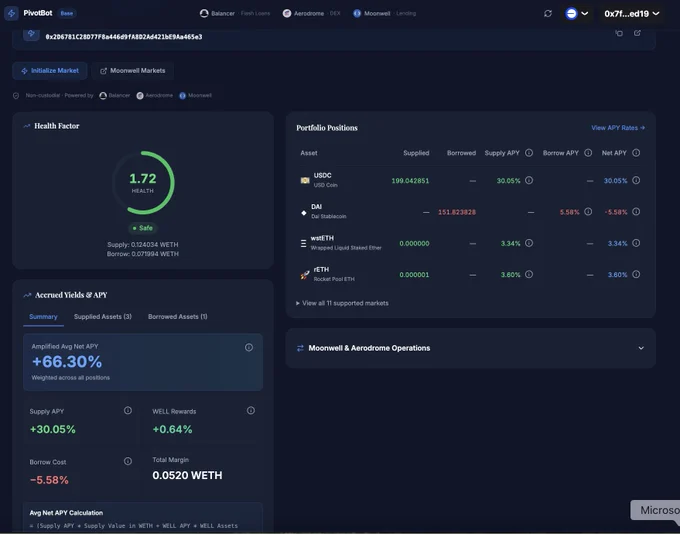Click the Borrow APY column info icon
This screenshot has width=680, height=534.
click(588, 153)
